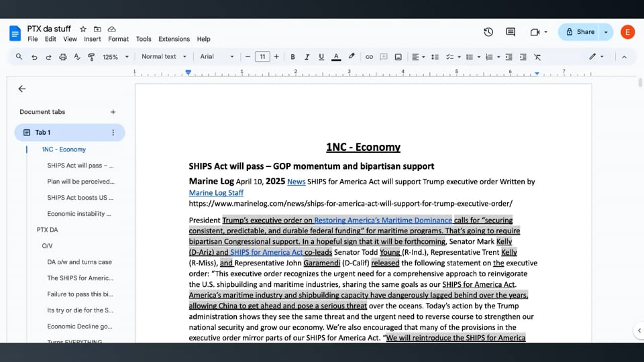
Task: Start a video call via camera icon
Action: (x=535, y=32)
